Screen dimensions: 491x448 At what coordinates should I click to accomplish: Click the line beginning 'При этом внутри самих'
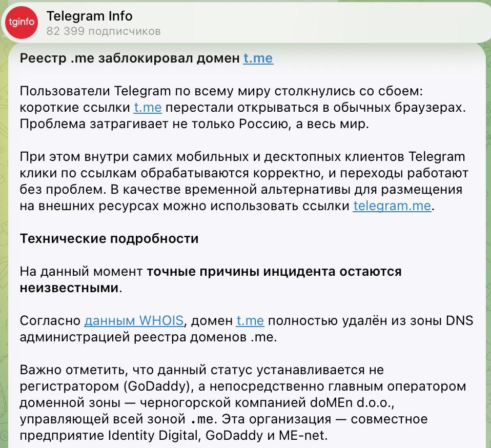(242, 156)
